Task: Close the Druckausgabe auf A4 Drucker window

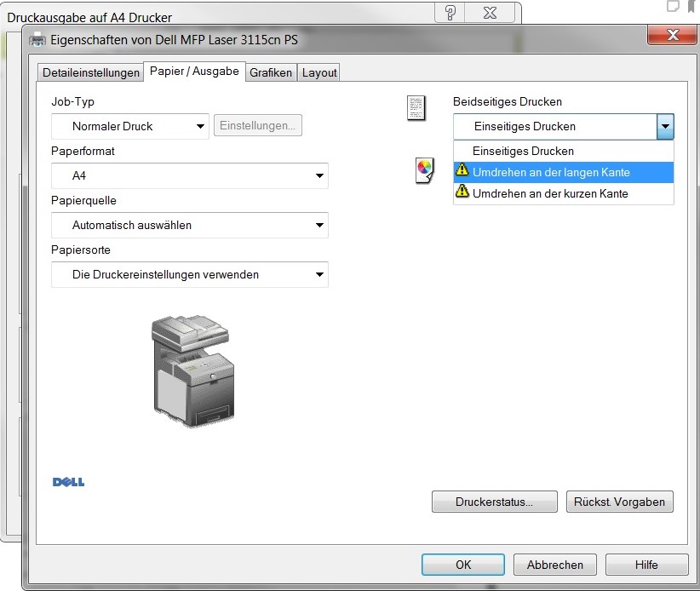Action: 490,13
